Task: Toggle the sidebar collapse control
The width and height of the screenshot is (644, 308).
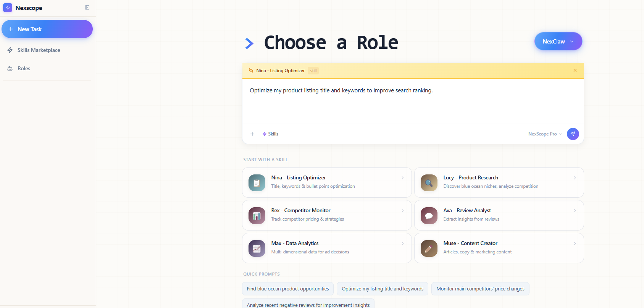Action: pos(87,7)
